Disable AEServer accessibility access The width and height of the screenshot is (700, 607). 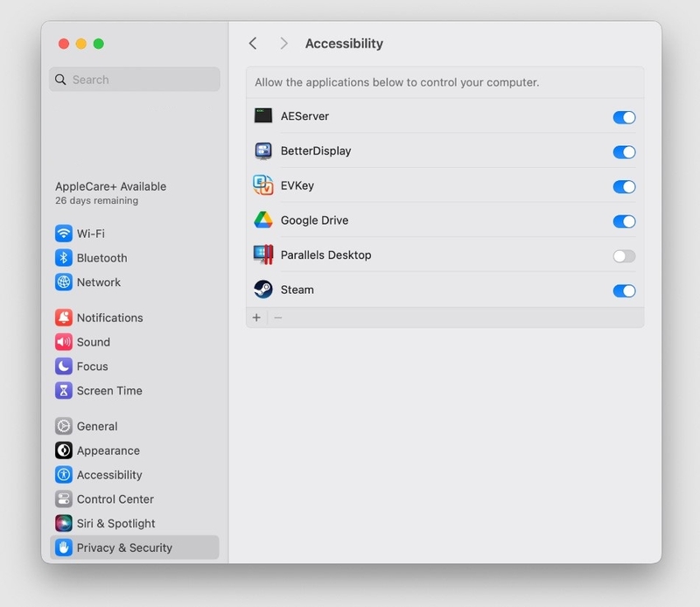click(624, 117)
